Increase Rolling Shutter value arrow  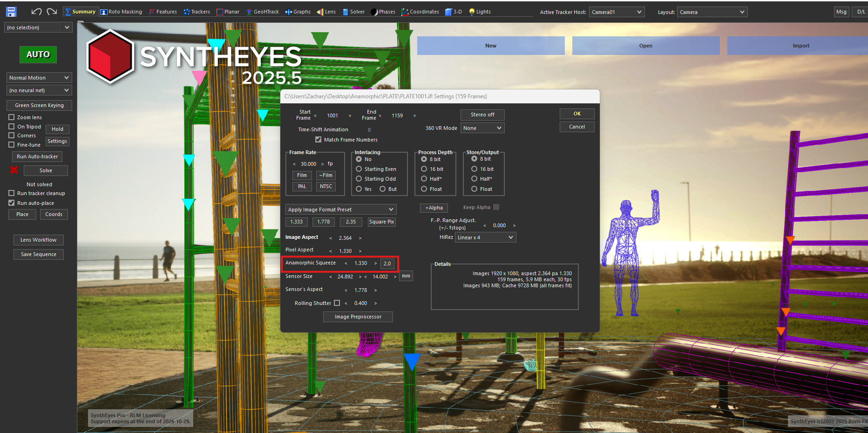point(375,303)
